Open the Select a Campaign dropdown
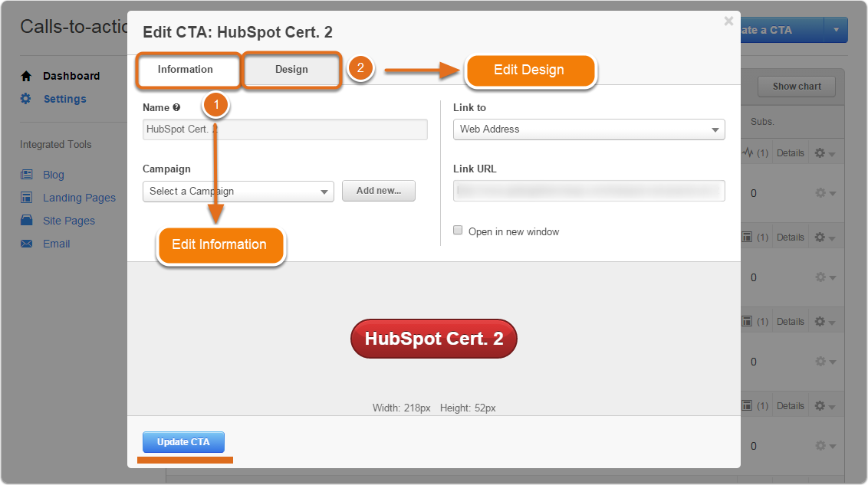The height and width of the screenshot is (485, 868). [238, 192]
